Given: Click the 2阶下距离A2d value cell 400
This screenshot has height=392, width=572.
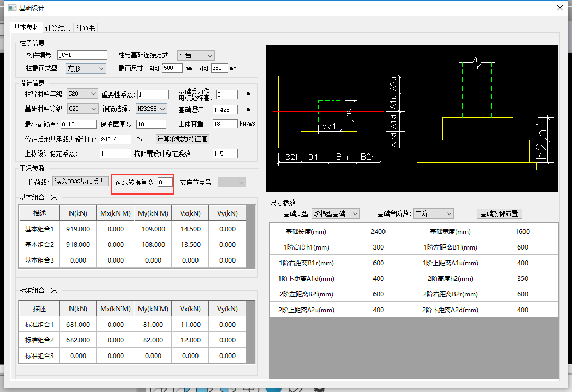Looking at the screenshot, I should [522, 310].
